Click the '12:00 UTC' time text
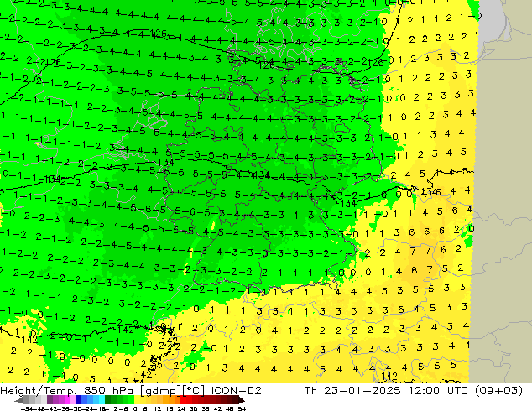The width and height of the screenshot is (532, 411). (x=439, y=391)
